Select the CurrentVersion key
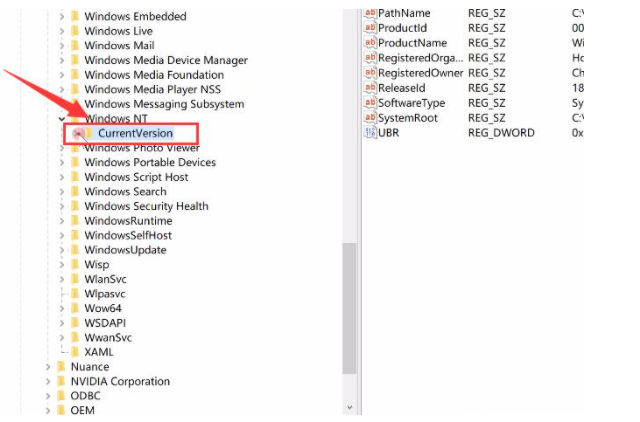The width and height of the screenshot is (640, 422). pyautogui.click(x=135, y=133)
